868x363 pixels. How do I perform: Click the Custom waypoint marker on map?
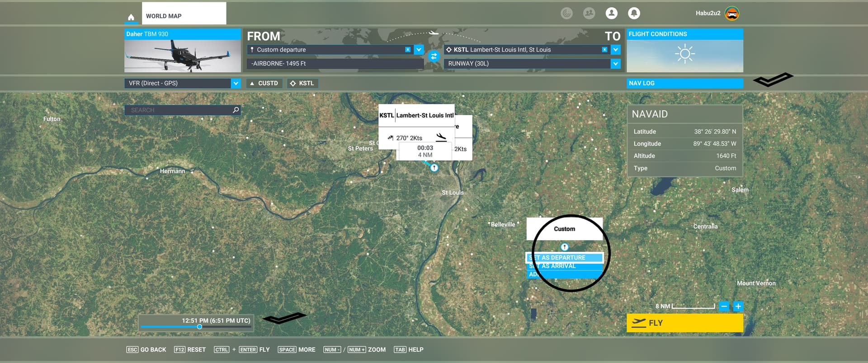click(564, 247)
